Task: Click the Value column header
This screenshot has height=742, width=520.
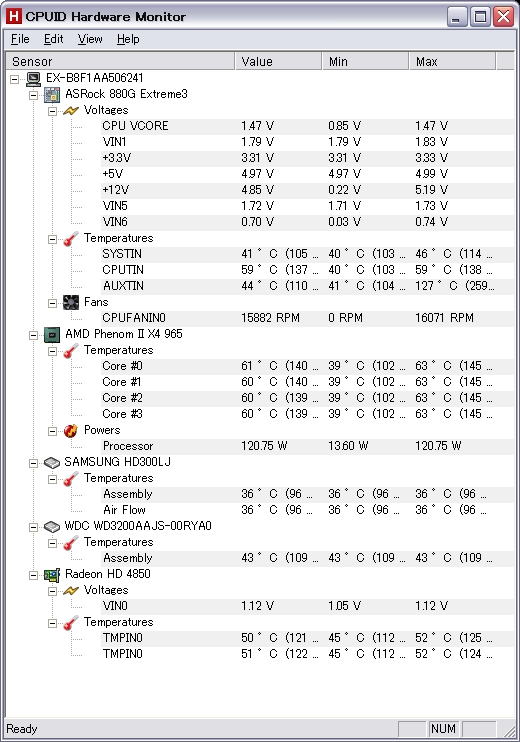Action: point(278,62)
